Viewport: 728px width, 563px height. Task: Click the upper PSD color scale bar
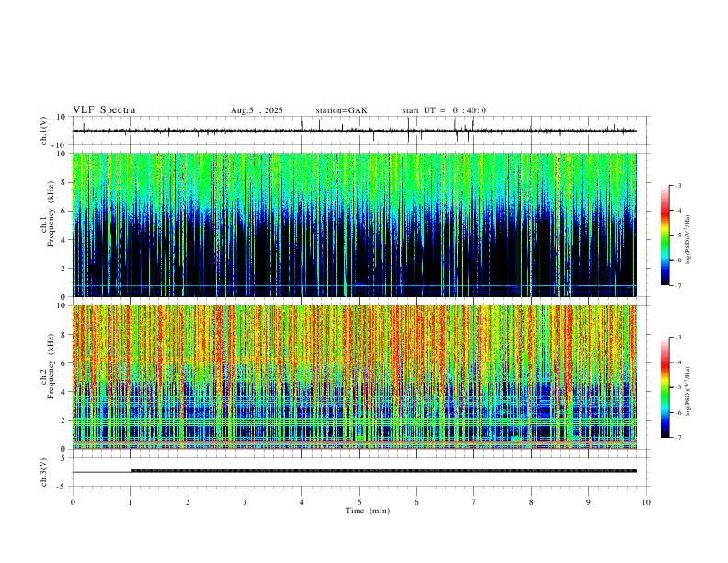click(x=665, y=236)
